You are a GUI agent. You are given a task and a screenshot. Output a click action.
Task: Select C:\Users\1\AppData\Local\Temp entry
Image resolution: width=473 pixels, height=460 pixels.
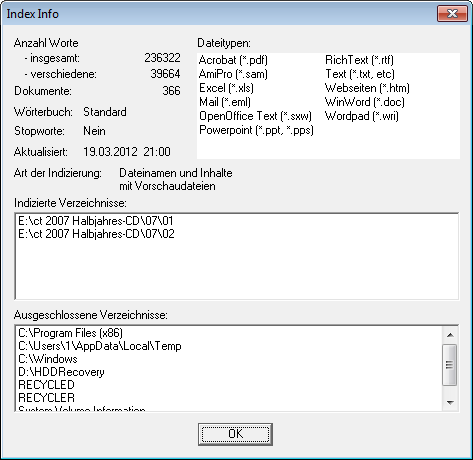click(100, 346)
